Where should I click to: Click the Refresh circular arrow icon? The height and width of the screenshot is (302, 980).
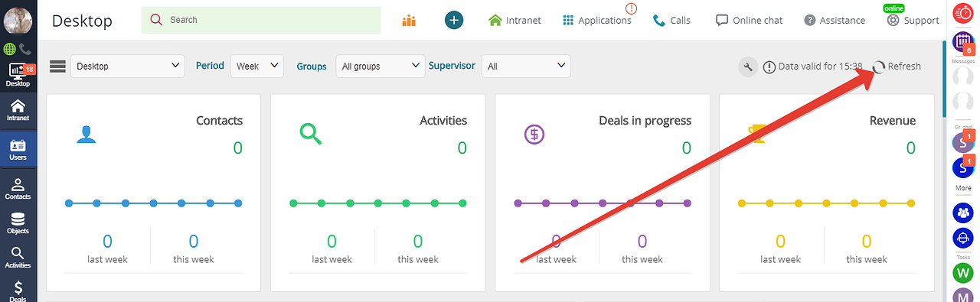[879, 67]
